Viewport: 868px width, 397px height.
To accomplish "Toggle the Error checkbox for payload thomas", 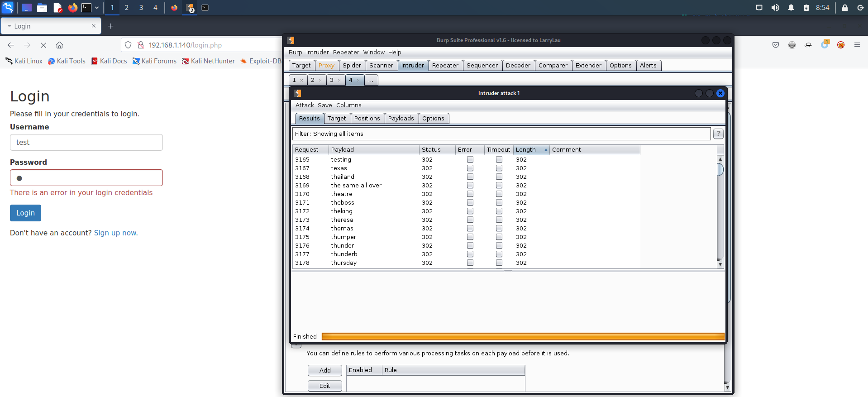I will (x=470, y=228).
